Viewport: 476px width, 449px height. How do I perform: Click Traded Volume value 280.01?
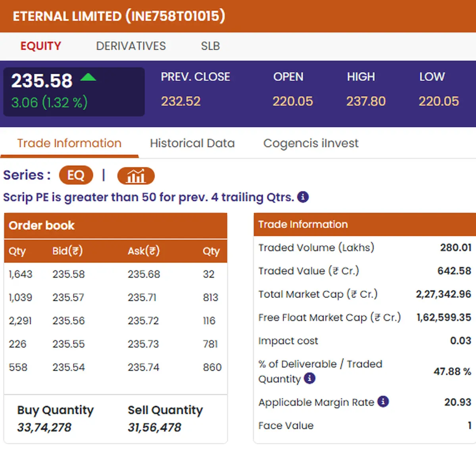456,248
